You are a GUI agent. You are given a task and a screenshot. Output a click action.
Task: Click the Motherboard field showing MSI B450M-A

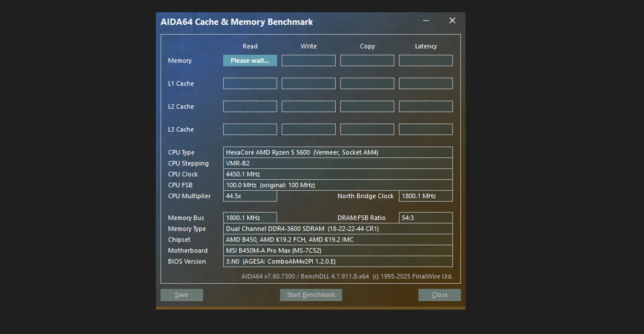pyautogui.click(x=337, y=250)
